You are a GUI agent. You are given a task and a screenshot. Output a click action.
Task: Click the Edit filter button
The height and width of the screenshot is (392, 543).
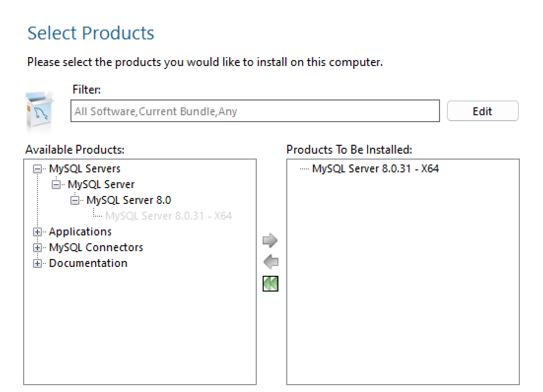pyautogui.click(x=482, y=111)
